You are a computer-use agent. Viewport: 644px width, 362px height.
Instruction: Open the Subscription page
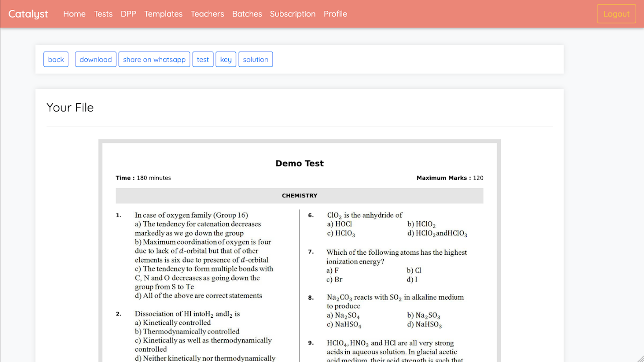(x=292, y=14)
